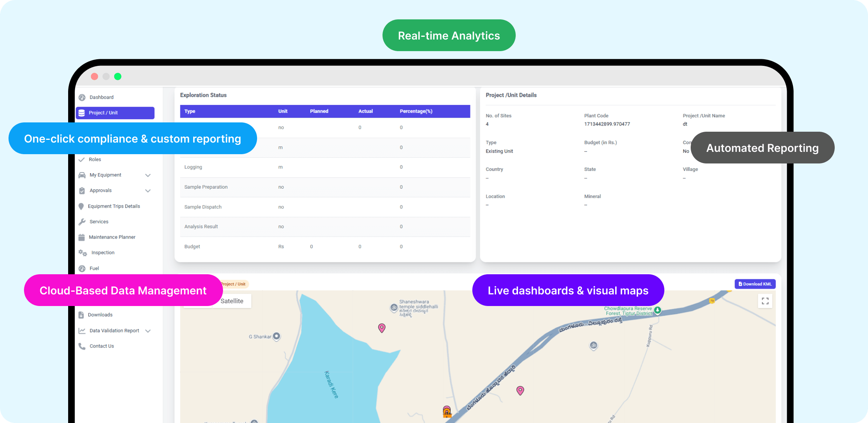Image resolution: width=868 pixels, height=423 pixels.
Task: Open Downloads in the sidebar
Action: (x=100, y=315)
